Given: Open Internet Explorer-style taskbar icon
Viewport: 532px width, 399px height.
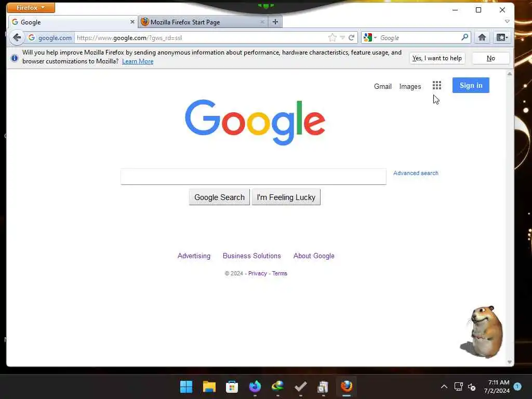Looking at the screenshot, I should [277, 387].
